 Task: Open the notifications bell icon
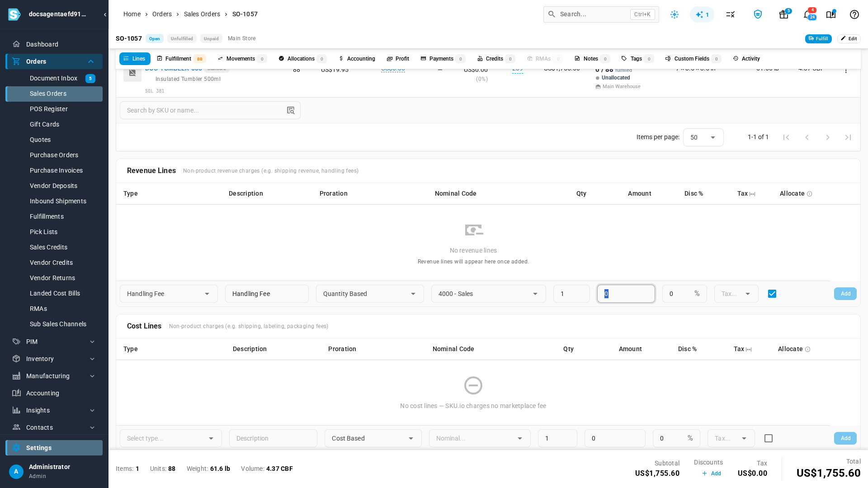(x=807, y=14)
